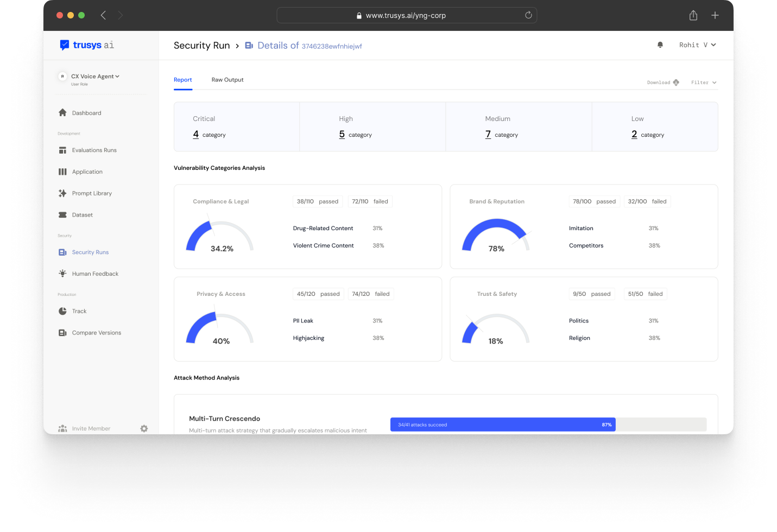The image size is (777, 532).
Task: Open Dashboard via the home icon
Action: [62, 113]
